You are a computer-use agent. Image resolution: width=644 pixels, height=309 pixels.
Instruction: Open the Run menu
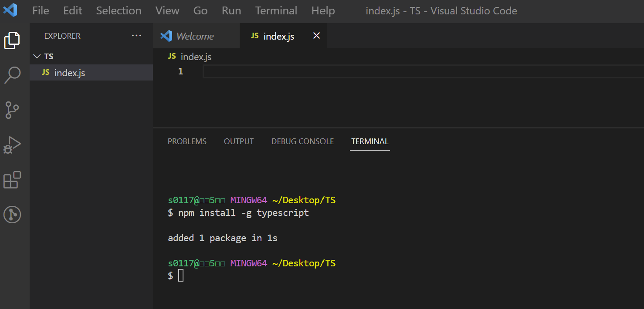pos(231,10)
